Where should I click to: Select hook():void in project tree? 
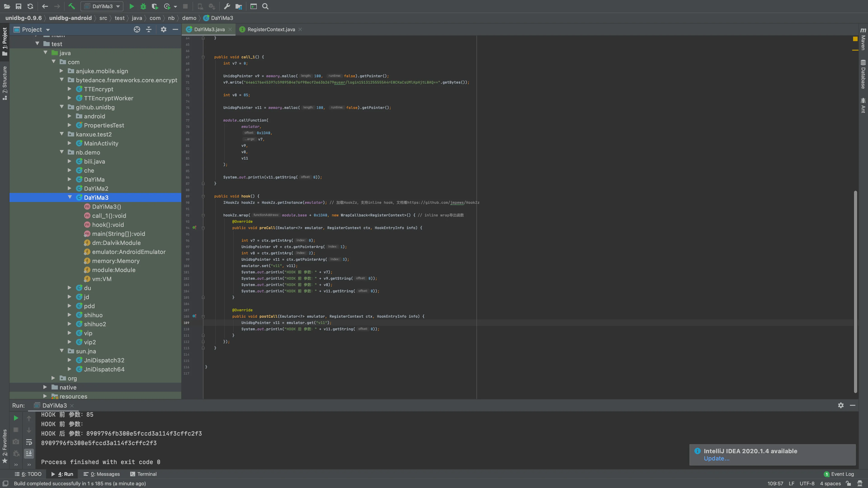click(x=108, y=225)
